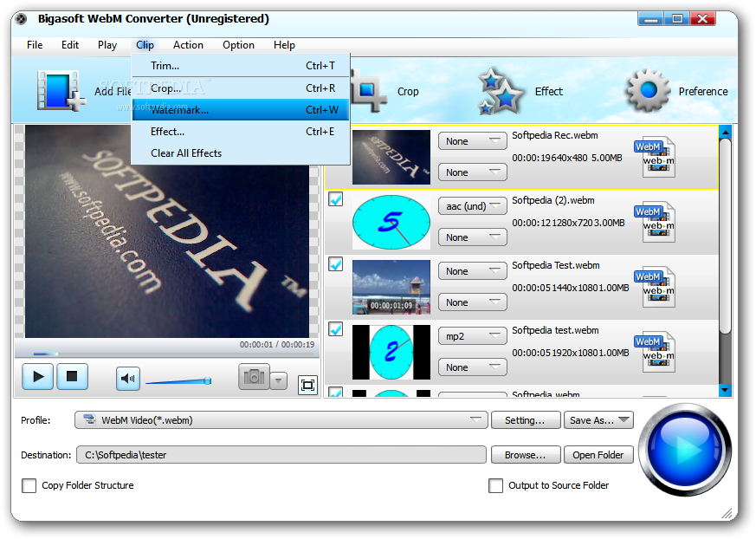The height and width of the screenshot is (539, 756).
Task: Click the Browse... button
Action: pos(526,455)
